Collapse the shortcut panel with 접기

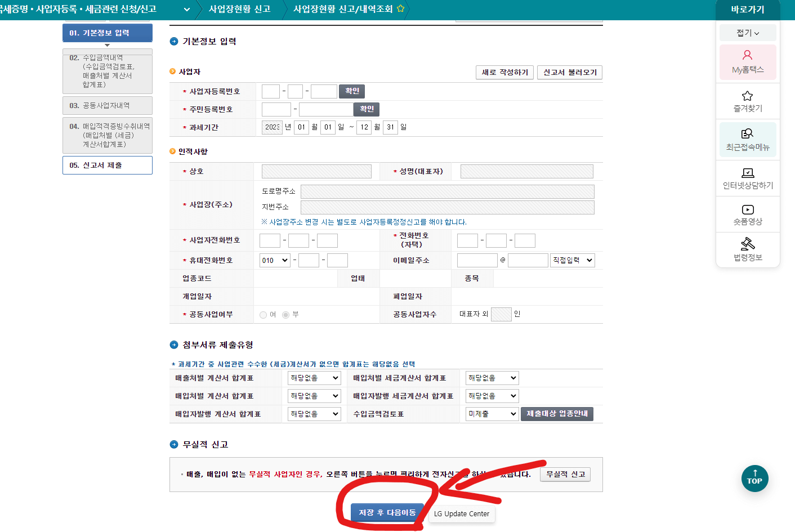click(748, 33)
